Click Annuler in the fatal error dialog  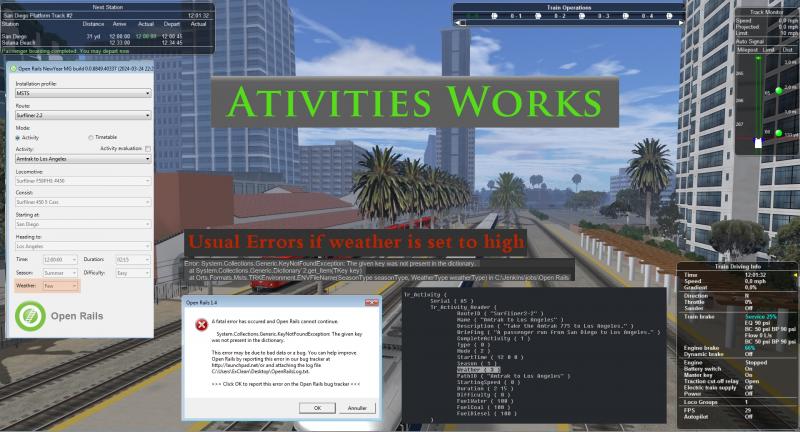pyautogui.click(x=357, y=408)
